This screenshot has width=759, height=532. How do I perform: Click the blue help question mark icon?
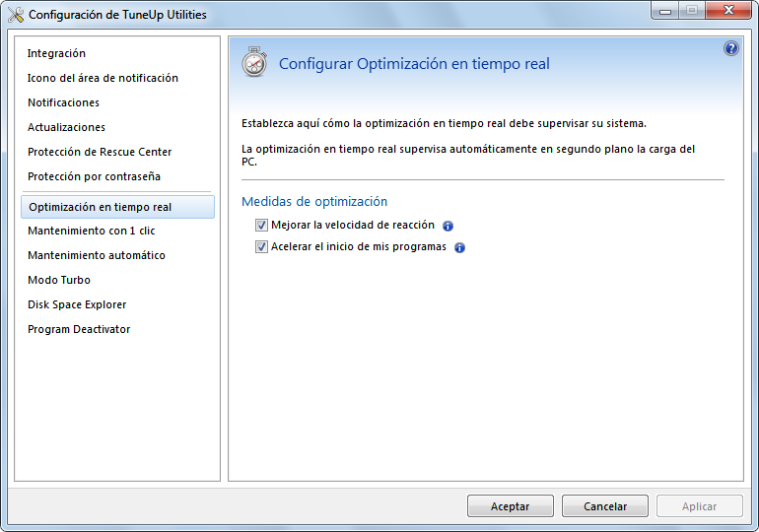tap(731, 48)
